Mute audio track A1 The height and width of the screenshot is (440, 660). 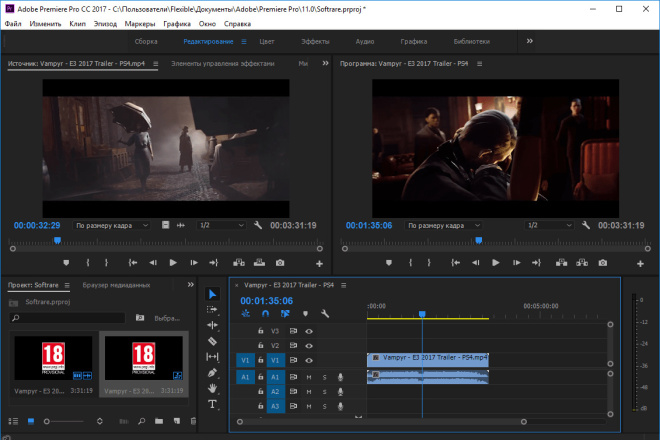click(x=309, y=377)
